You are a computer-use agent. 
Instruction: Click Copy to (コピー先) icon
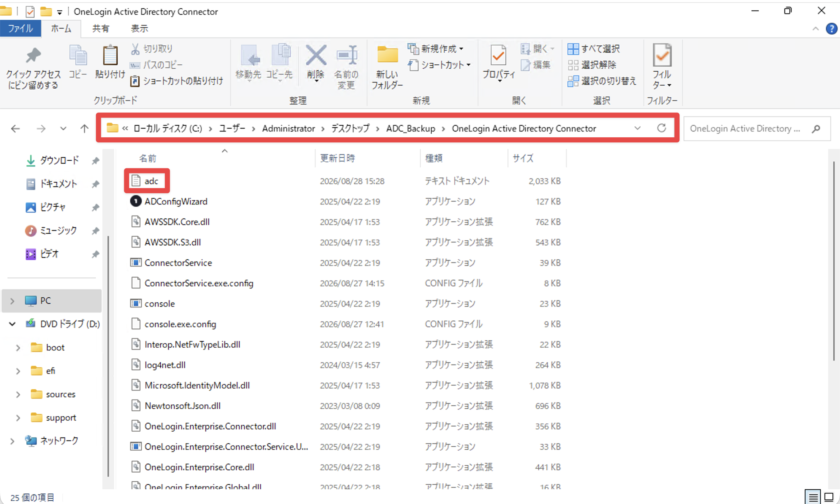(x=279, y=62)
